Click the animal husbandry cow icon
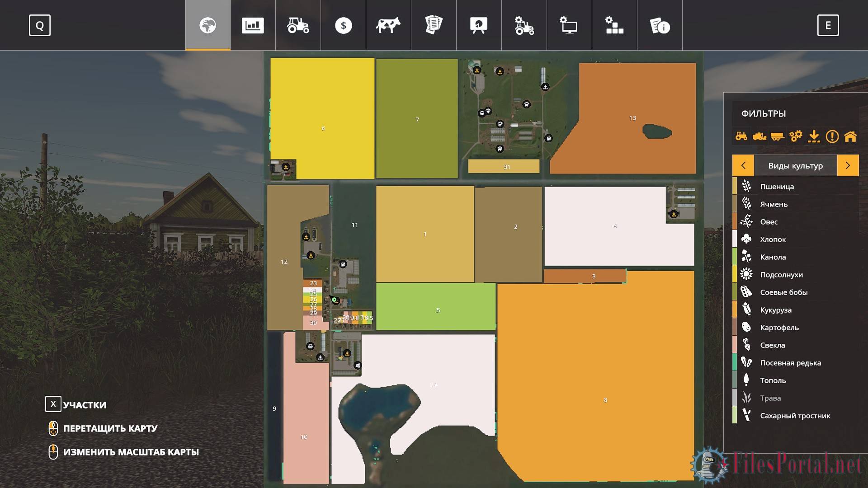Screen dimensions: 868x488 387,25
